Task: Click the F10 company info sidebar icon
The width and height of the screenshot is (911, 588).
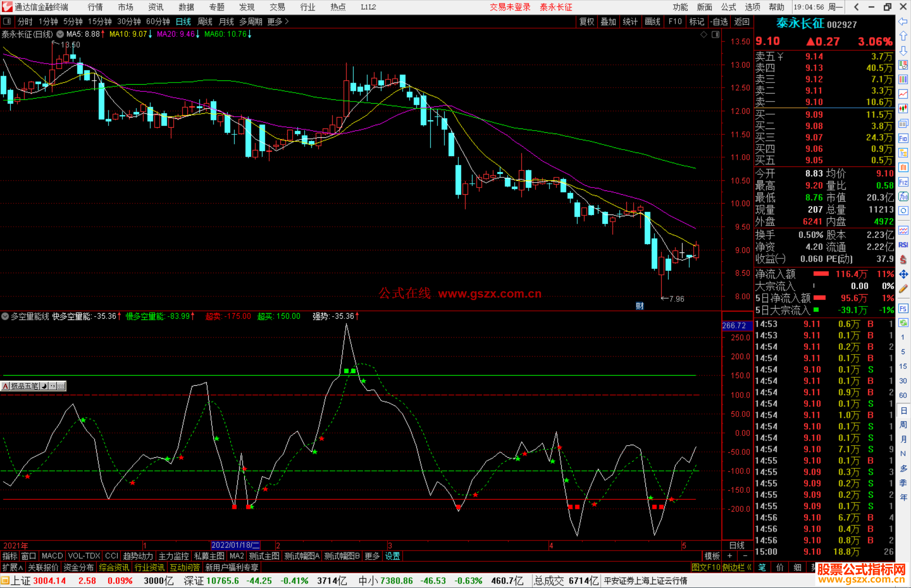Action: 903,138
